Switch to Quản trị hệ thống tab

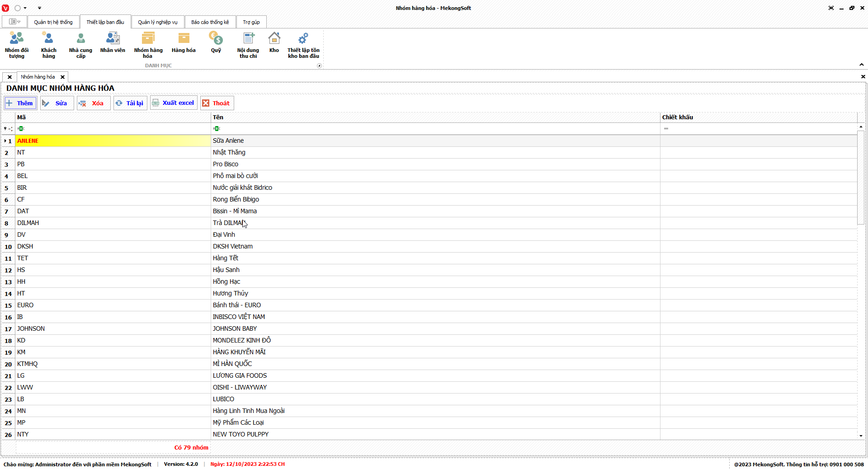53,22
